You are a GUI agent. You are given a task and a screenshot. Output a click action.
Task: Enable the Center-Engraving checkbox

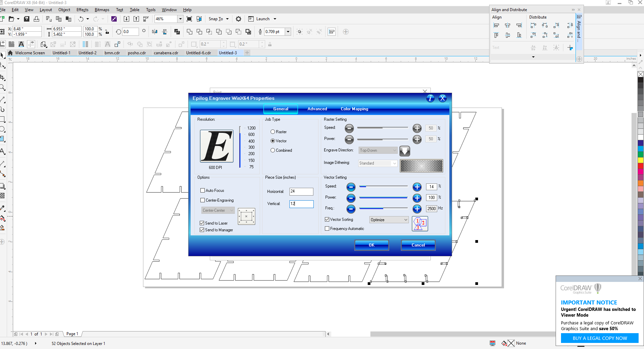click(x=203, y=200)
